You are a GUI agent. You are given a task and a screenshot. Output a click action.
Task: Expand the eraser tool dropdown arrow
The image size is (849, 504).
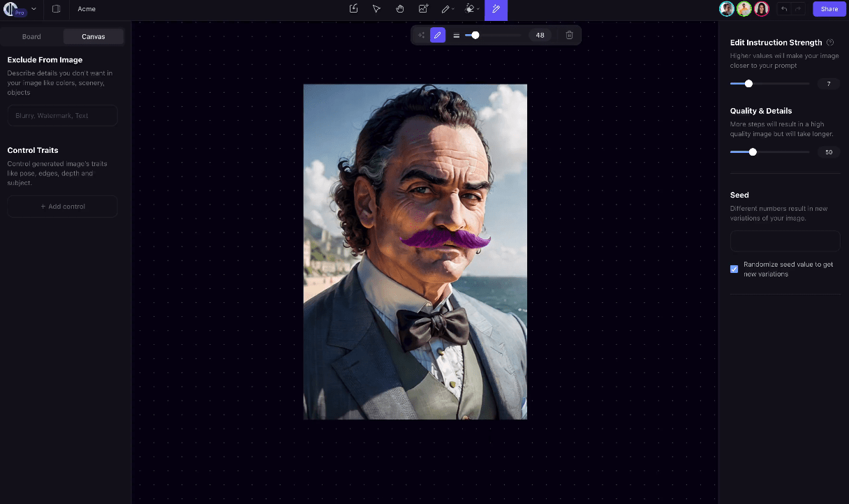pos(478,9)
